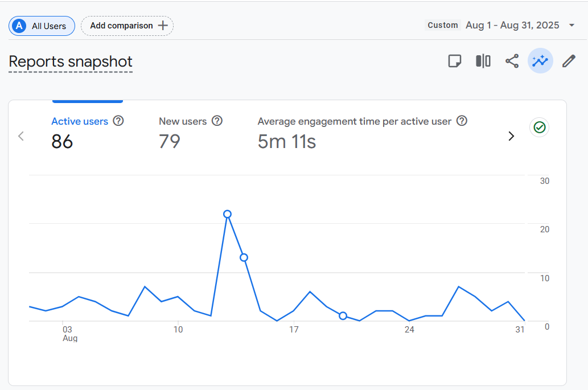Image resolution: width=588 pixels, height=390 pixels.
Task: Click the green data quality checkmark icon
Action: [540, 128]
